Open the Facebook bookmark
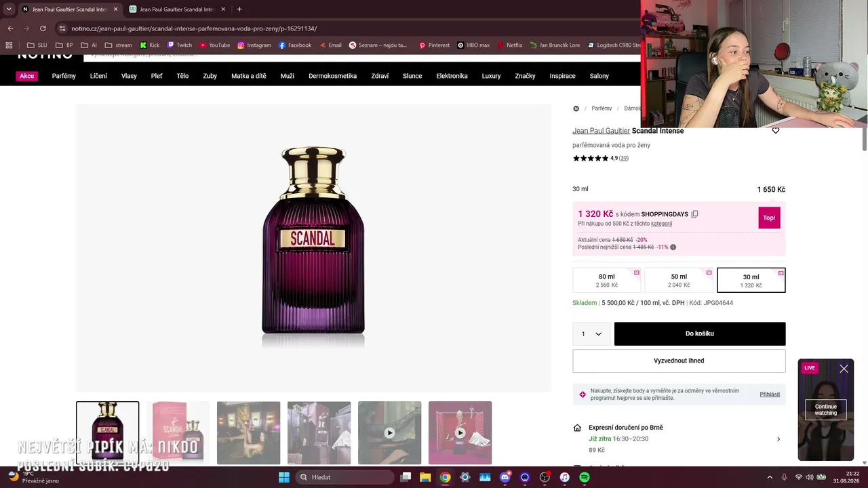The width and height of the screenshot is (868, 488). (295, 45)
